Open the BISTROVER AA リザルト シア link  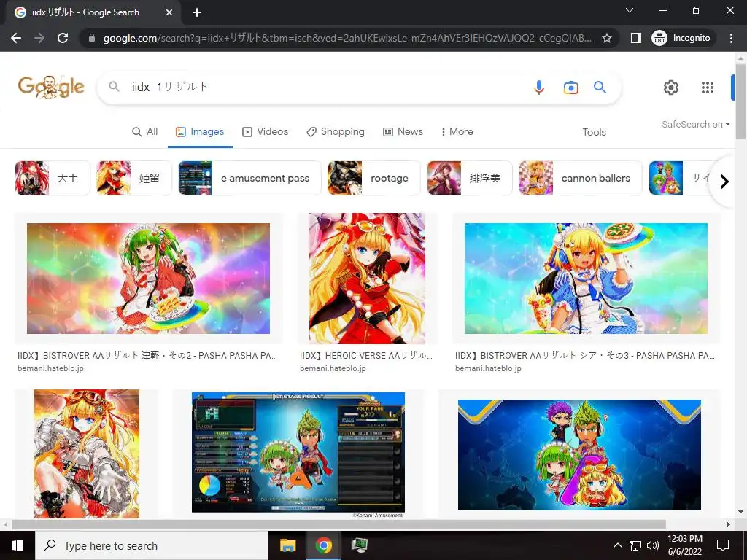point(584,356)
